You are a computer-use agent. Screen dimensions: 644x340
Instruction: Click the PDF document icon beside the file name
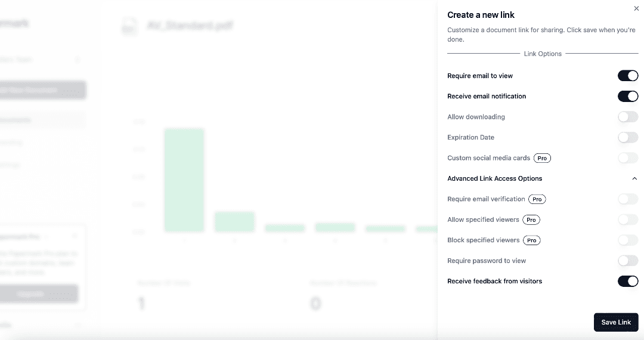(129, 26)
